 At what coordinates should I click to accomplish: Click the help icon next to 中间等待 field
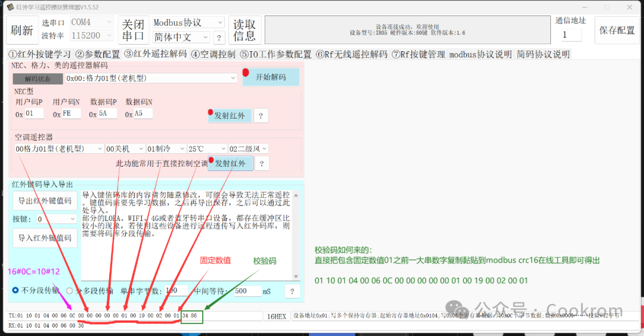pyautogui.click(x=292, y=291)
